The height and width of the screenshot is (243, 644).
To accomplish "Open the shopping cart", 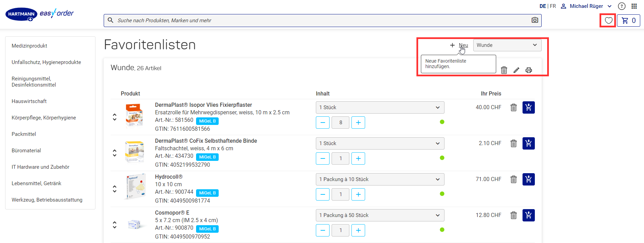I will [x=629, y=21].
